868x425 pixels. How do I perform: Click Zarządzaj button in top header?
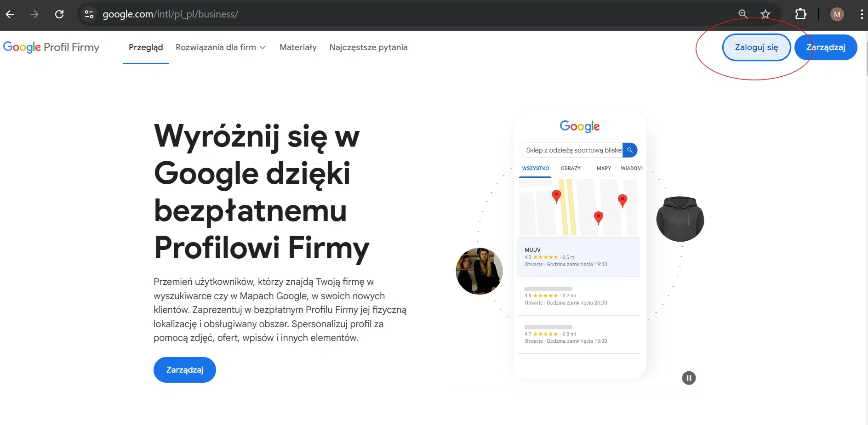click(x=826, y=47)
